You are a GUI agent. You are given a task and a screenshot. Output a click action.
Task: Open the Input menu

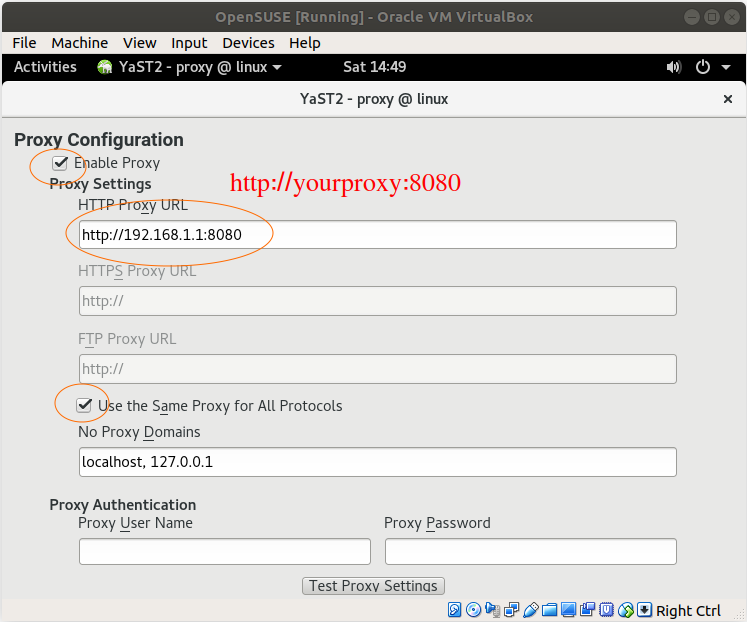click(x=189, y=43)
